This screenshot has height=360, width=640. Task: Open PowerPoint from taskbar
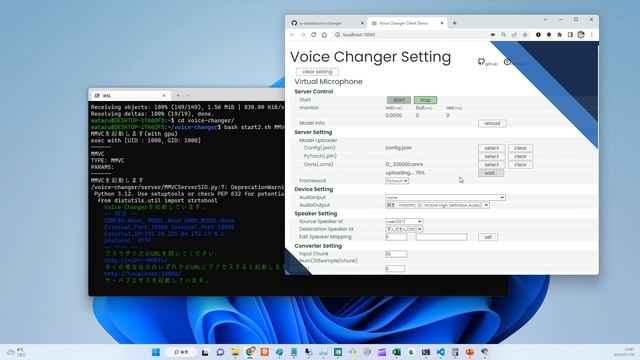(469, 352)
